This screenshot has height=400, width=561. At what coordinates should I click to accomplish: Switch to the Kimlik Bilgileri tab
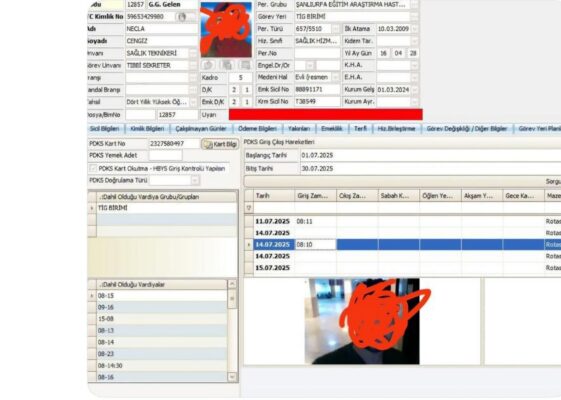(x=147, y=129)
